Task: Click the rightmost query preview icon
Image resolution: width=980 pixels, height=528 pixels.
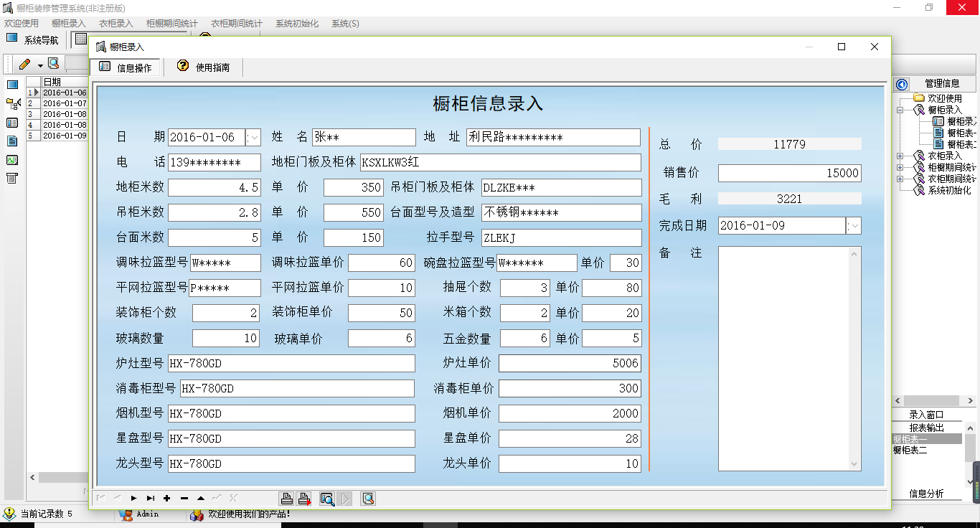Action: pyautogui.click(x=368, y=499)
